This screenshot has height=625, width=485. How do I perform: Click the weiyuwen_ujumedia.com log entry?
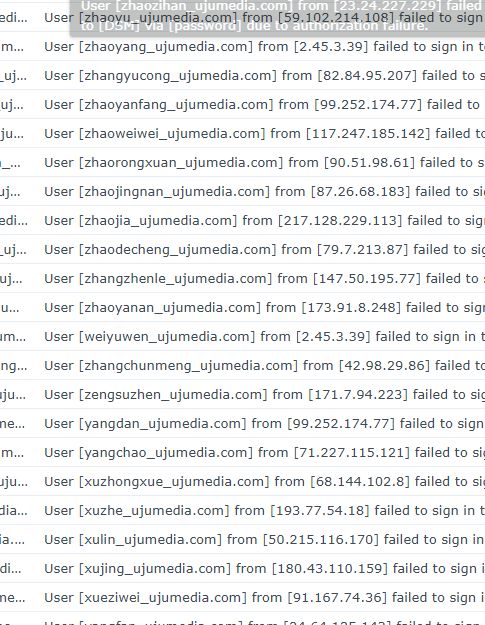pyautogui.click(x=242, y=337)
